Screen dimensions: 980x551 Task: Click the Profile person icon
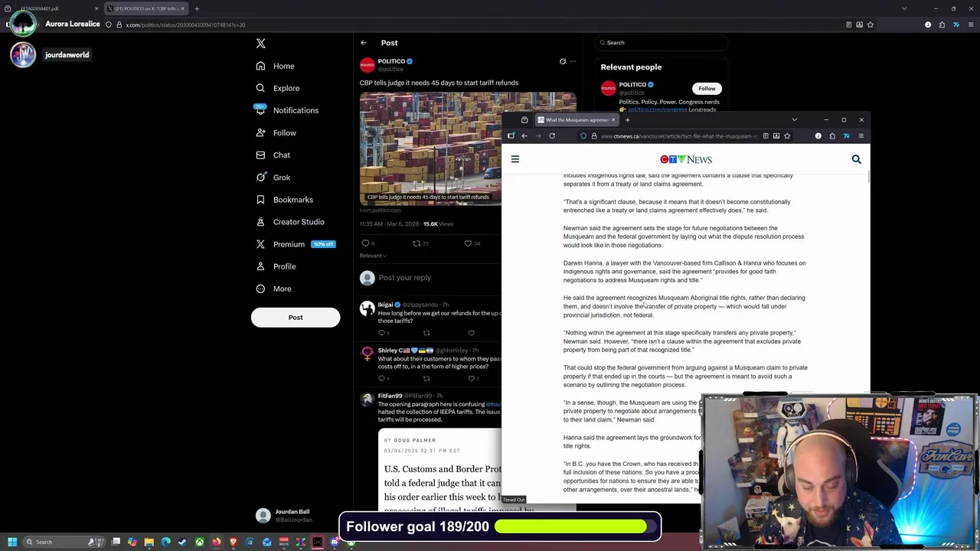260,266
